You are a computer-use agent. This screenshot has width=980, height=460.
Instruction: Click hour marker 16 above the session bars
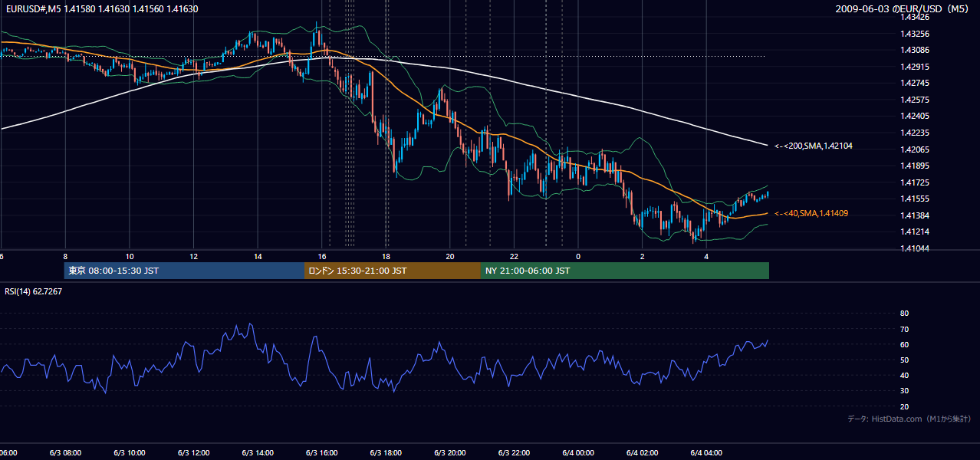pos(322,256)
